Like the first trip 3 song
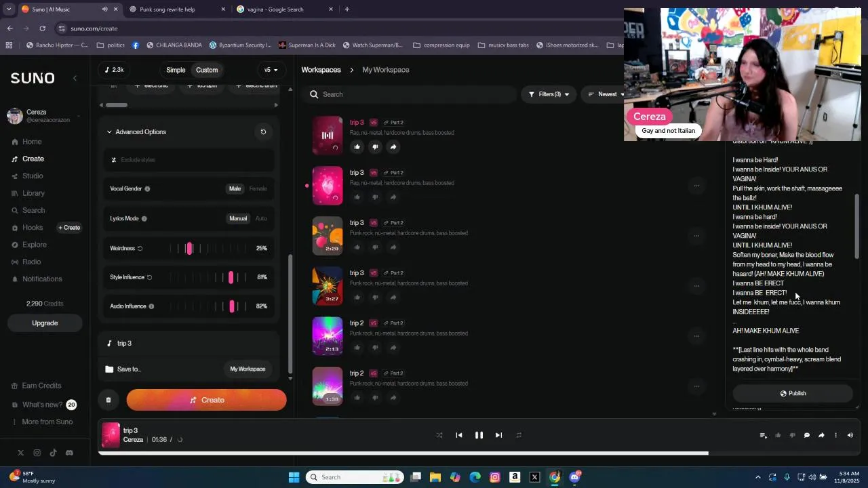Viewport: 868px width, 488px height. coord(357,146)
